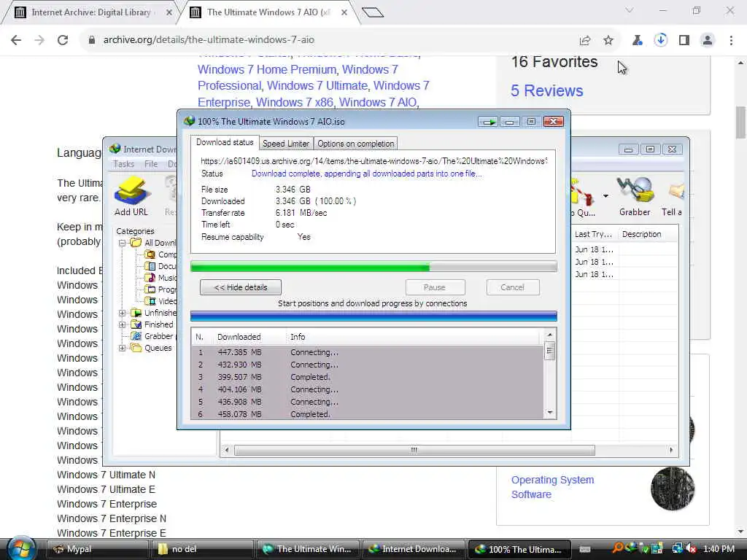Viewport: 747px width, 560px height.
Task: Toggle the browser side panel icon
Action: point(684,41)
